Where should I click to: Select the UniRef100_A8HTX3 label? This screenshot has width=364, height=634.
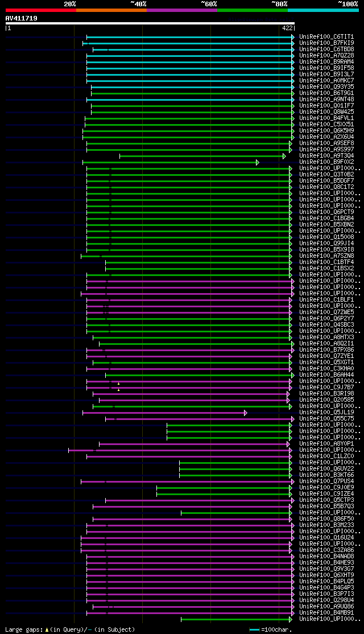click(327, 337)
